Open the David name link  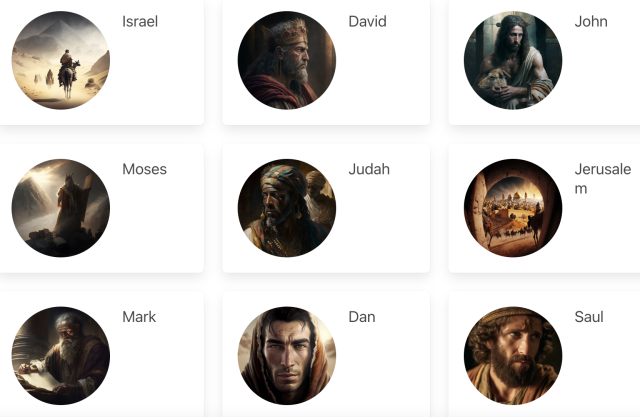click(367, 22)
